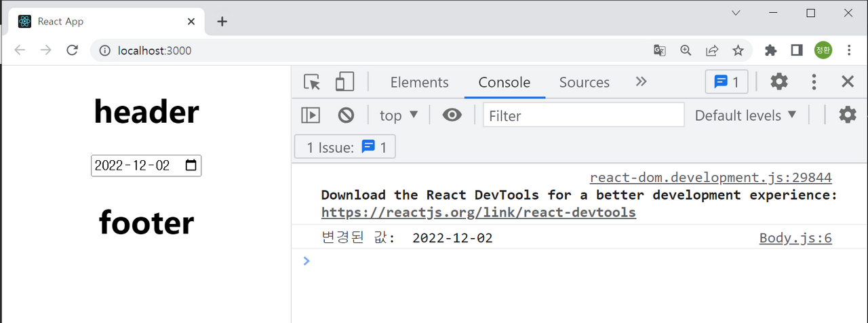Close the DevTools panel
Screen dimensions: 868x323
[847, 82]
